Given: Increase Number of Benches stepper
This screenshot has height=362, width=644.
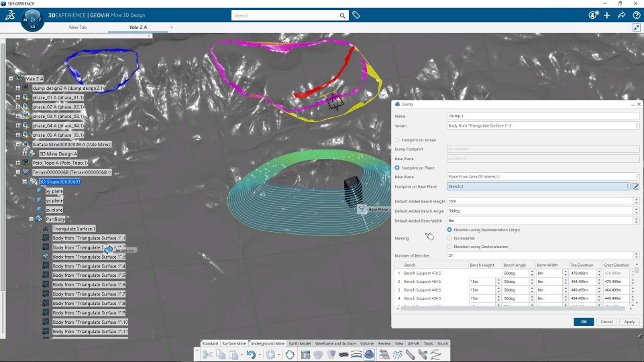Looking at the screenshot, I should point(637,253).
